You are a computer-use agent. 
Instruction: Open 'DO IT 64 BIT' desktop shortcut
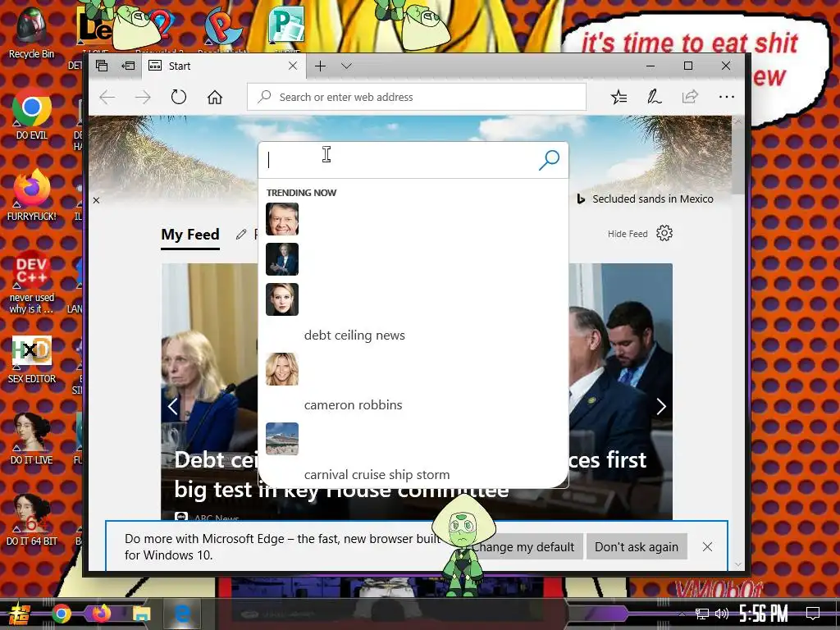(x=32, y=521)
